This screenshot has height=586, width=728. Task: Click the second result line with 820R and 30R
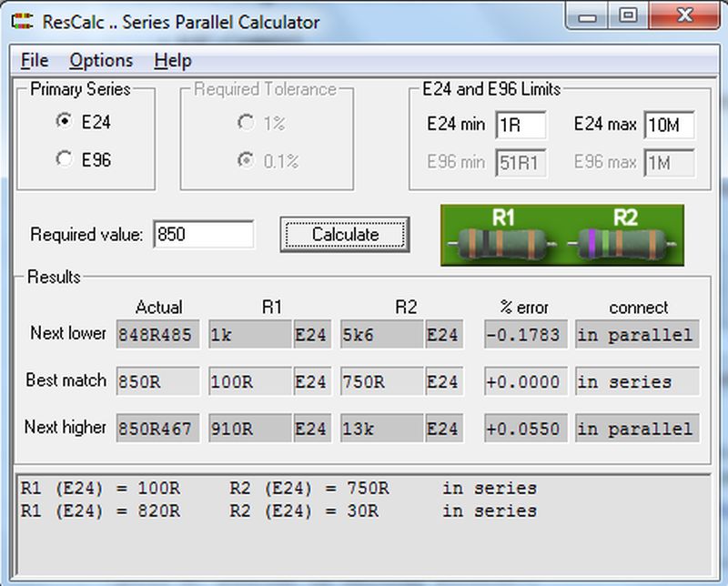click(x=278, y=510)
